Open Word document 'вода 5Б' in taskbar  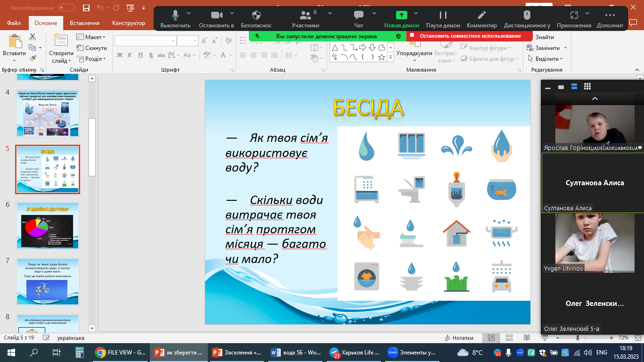click(x=296, y=353)
